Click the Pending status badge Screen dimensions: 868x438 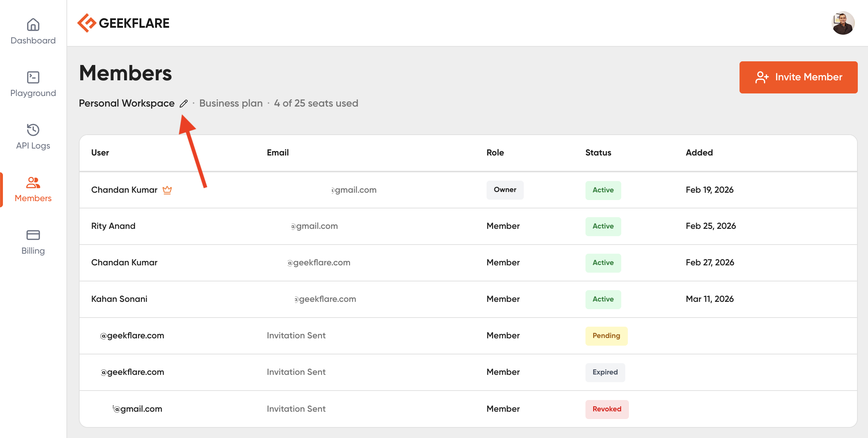click(x=606, y=336)
